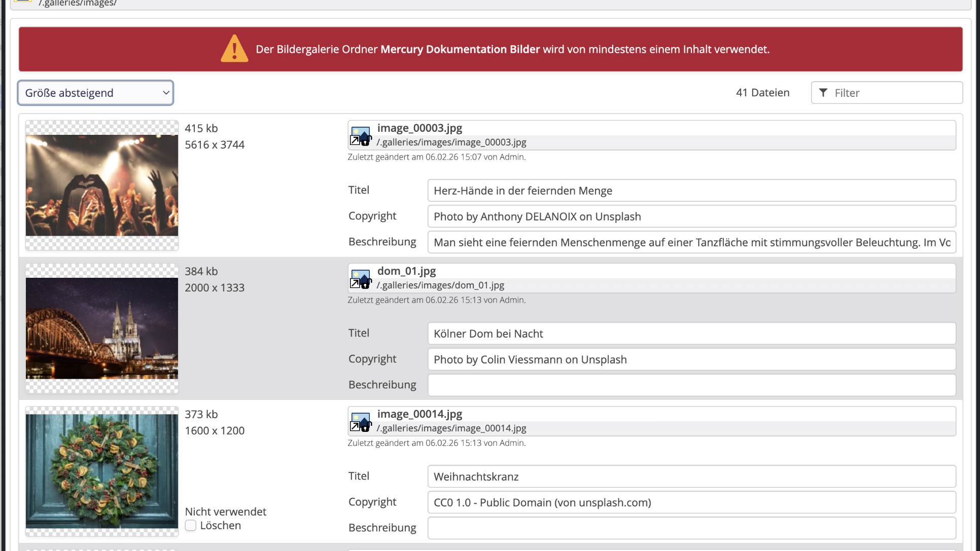Screen dimensions: 980x551
Task: Click Copyright field with Anthony DELANOIX
Action: click(691, 216)
